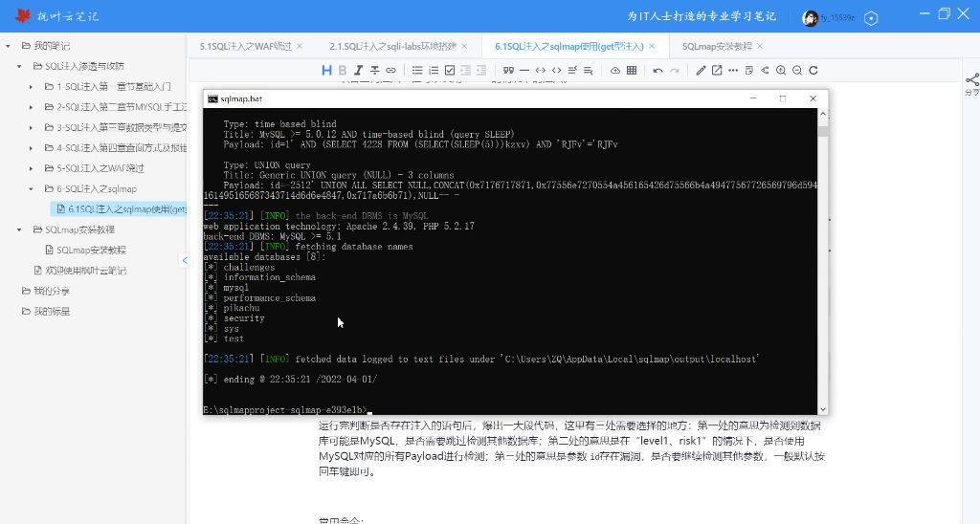Open note in external window icon
The image size is (980, 524).
point(717,71)
